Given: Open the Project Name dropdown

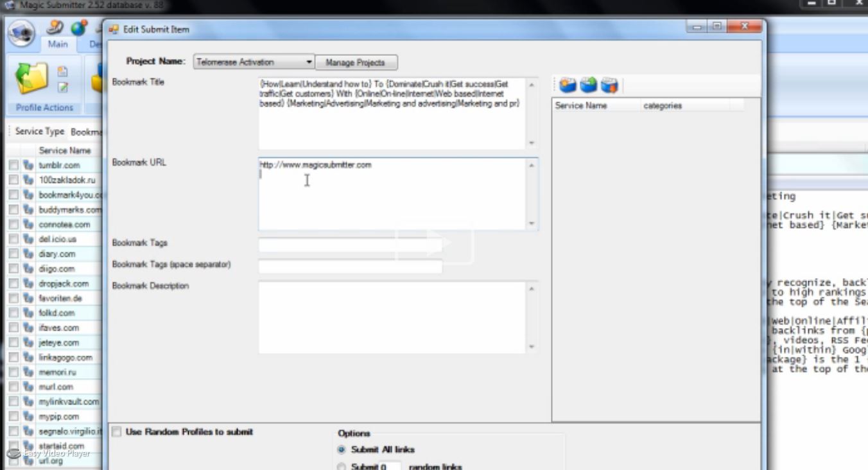Looking at the screenshot, I should pos(254,62).
